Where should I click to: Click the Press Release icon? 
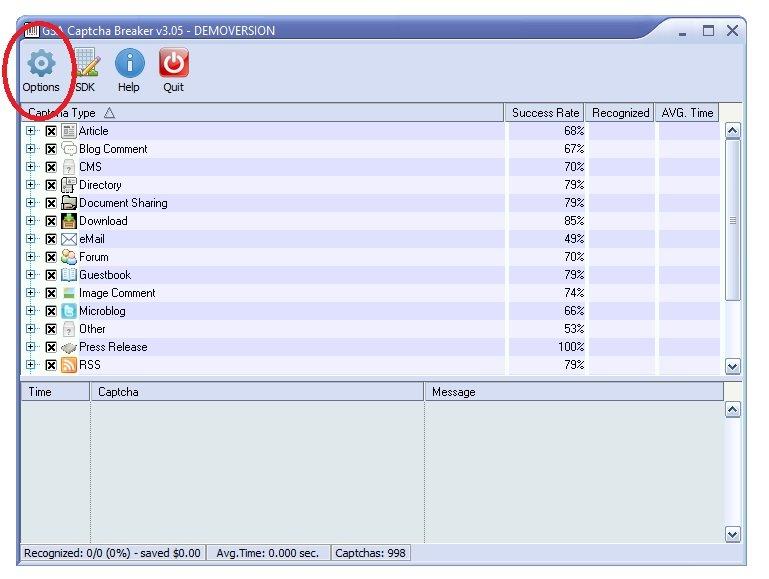(x=69, y=348)
